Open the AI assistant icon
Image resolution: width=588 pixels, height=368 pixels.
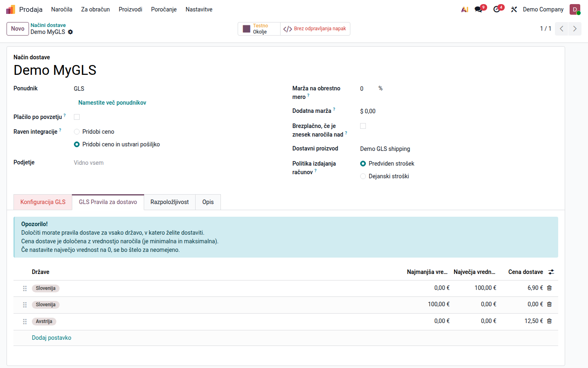(465, 9)
